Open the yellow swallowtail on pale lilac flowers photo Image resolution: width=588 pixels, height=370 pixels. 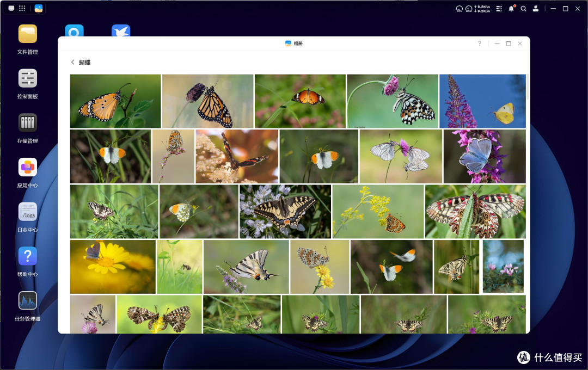pos(285,212)
